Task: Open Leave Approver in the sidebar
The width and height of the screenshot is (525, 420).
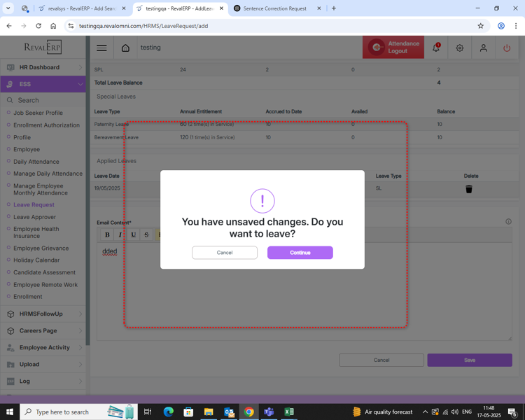Action: click(34, 217)
